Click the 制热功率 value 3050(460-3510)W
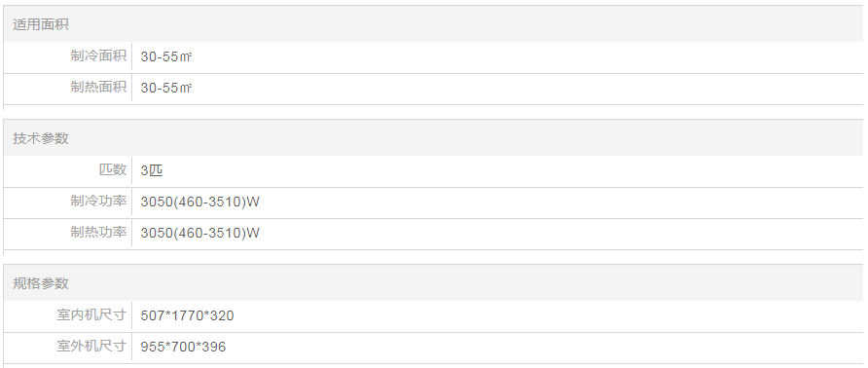868x368 pixels. 199,233
